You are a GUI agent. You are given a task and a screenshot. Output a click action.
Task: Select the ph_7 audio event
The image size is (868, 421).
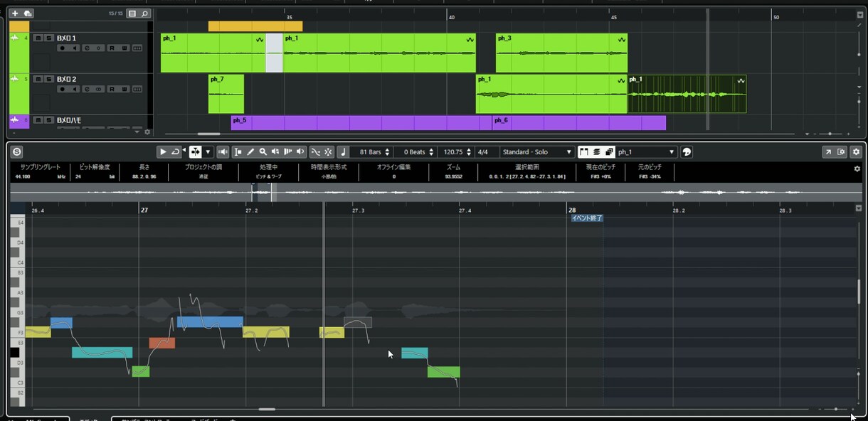click(226, 94)
